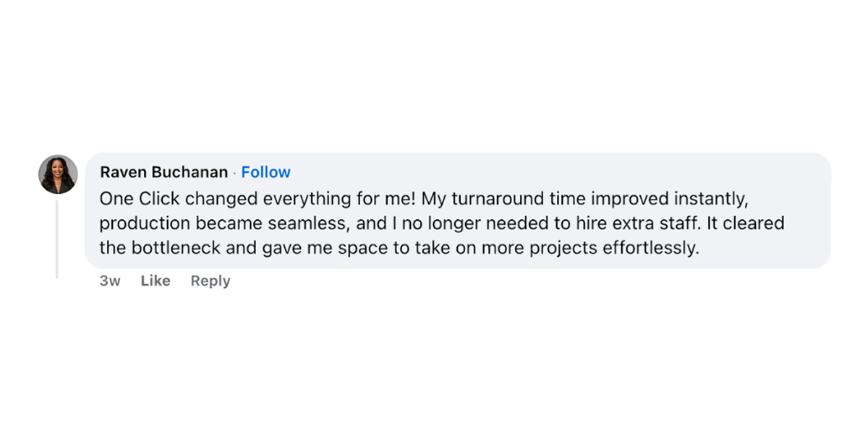Open Raven Buchanan's profile by her name
The image size is (868, 434).
[x=162, y=172]
